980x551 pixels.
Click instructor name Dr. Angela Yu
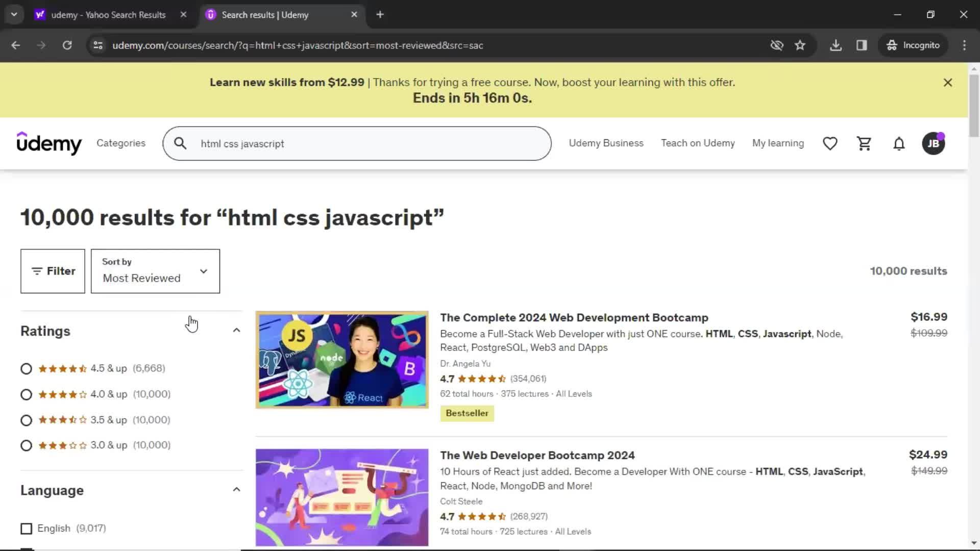click(x=465, y=364)
